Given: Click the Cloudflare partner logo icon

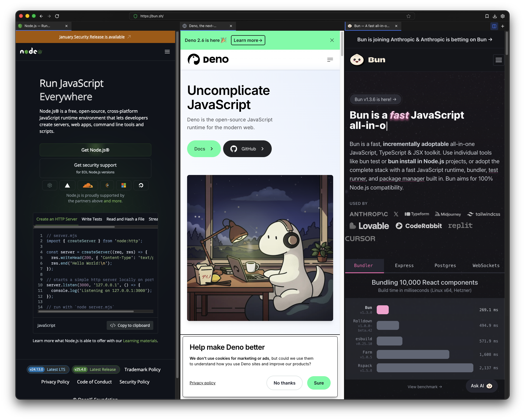Looking at the screenshot, I should tap(88, 185).
